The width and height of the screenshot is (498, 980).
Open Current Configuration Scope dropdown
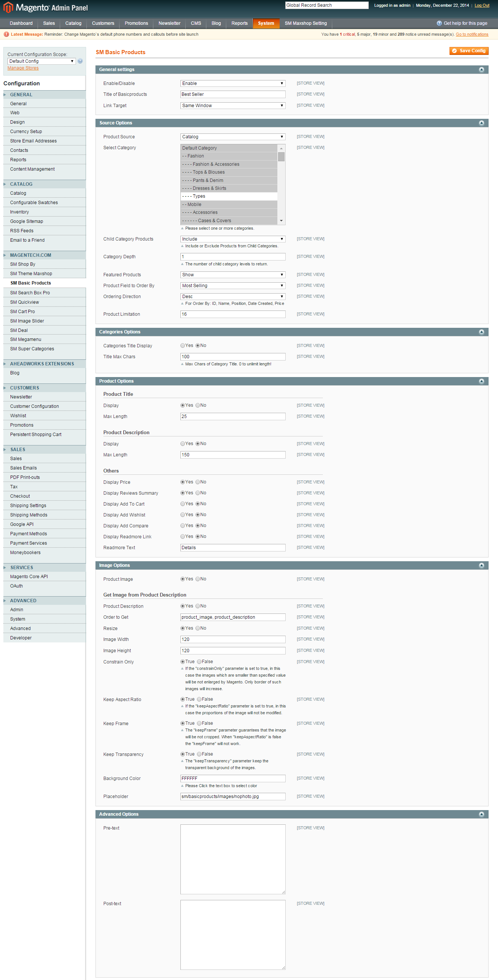(x=41, y=61)
